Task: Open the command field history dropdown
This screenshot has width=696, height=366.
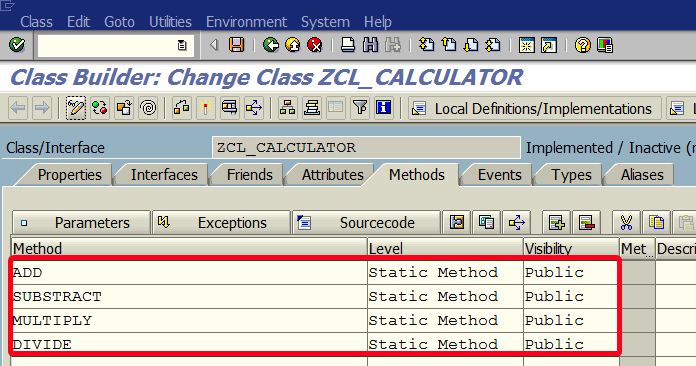Action: click(x=182, y=45)
